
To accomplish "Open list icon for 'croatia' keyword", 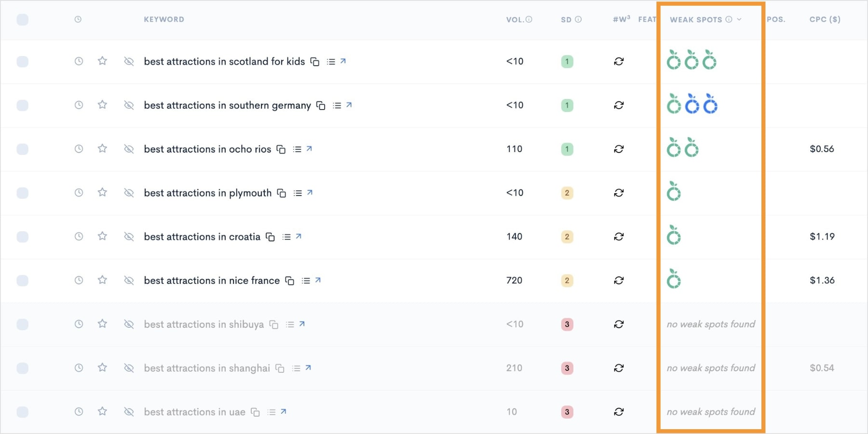I will click(x=286, y=237).
